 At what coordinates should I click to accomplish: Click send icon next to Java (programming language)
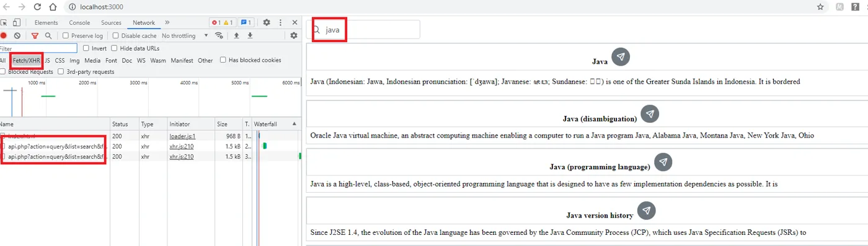(x=663, y=162)
